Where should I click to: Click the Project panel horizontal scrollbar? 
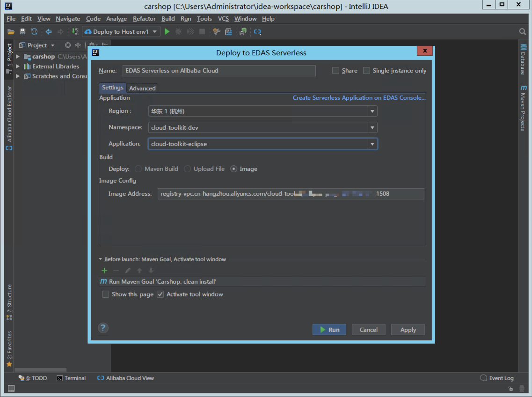[x=41, y=369]
